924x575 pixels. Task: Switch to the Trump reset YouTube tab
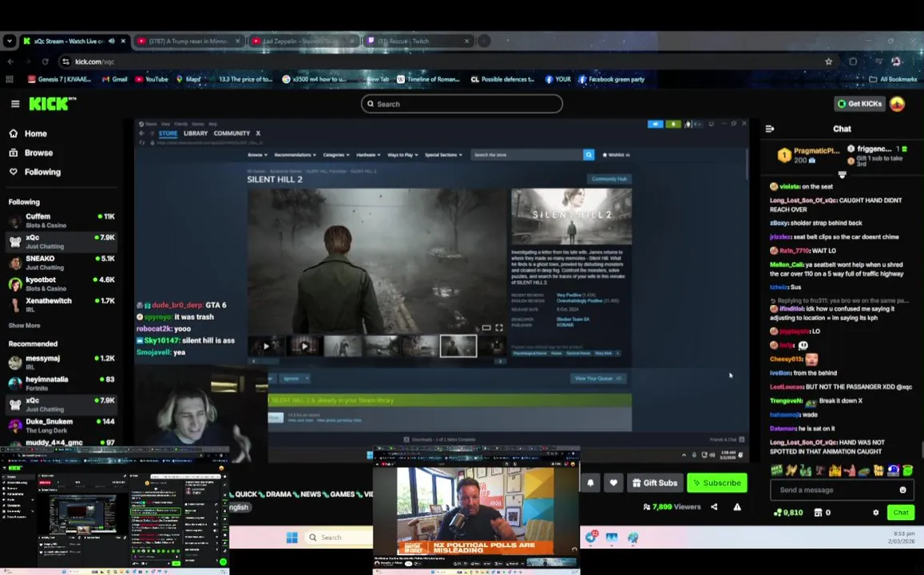(187, 42)
